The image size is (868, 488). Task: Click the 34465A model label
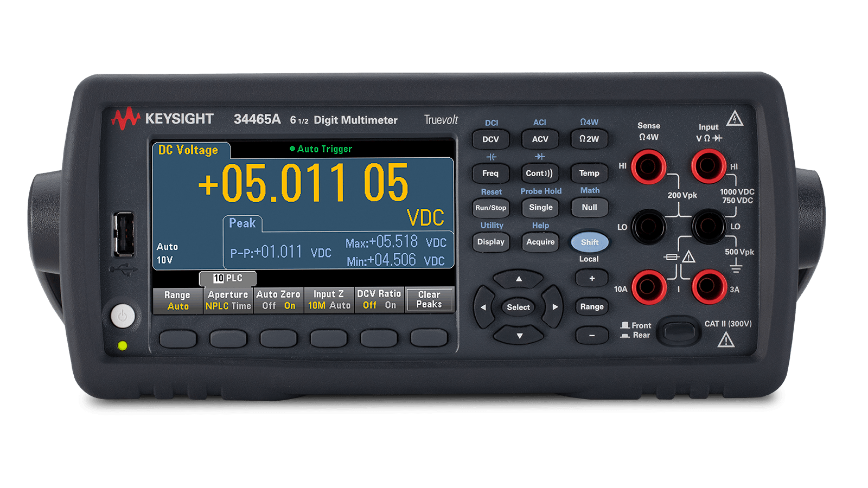coord(257,119)
